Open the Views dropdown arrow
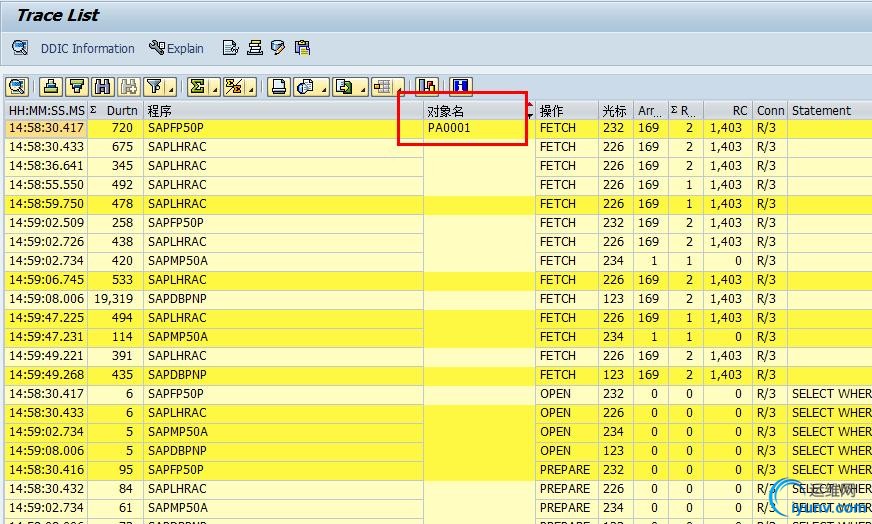Viewport: 872px width, 524px height. pos(323,87)
